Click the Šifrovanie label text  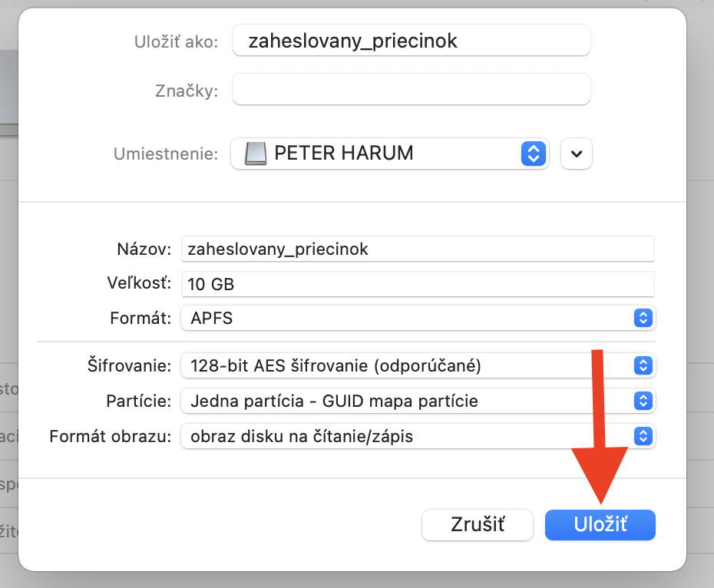(x=129, y=366)
